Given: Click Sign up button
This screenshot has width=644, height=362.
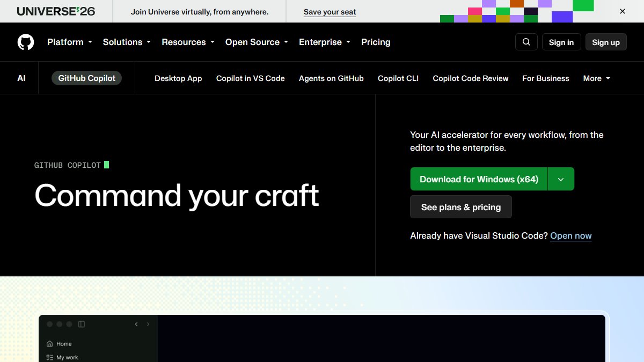Looking at the screenshot, I should pyautogui.click(x=606, y=42).
